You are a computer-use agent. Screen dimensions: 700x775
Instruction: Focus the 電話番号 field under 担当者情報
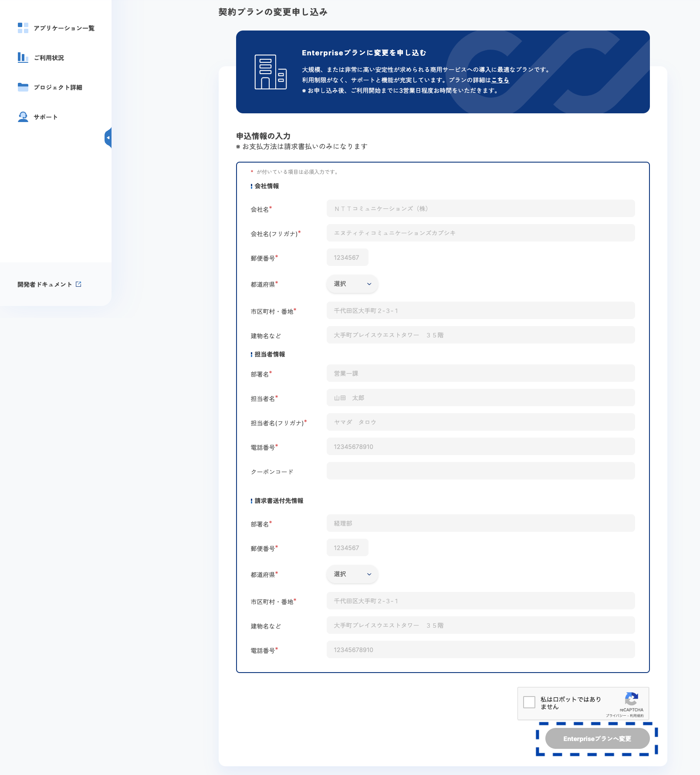(x=480, y=446)
